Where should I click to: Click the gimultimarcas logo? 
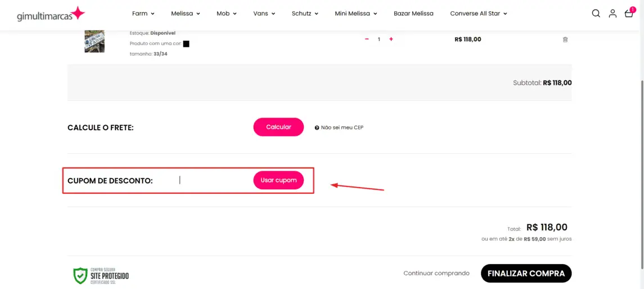[51, 14]
